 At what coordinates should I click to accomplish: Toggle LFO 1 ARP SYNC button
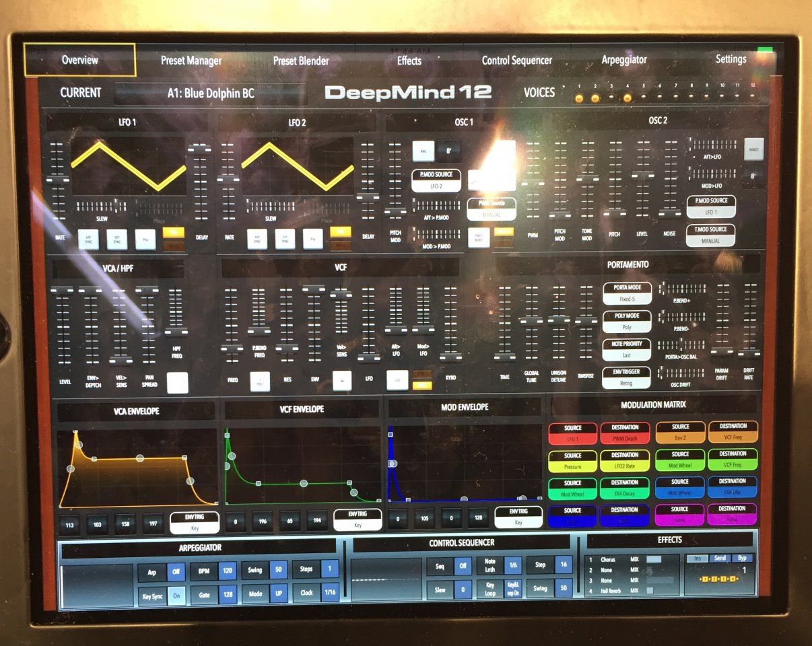[x=89, y=239]
